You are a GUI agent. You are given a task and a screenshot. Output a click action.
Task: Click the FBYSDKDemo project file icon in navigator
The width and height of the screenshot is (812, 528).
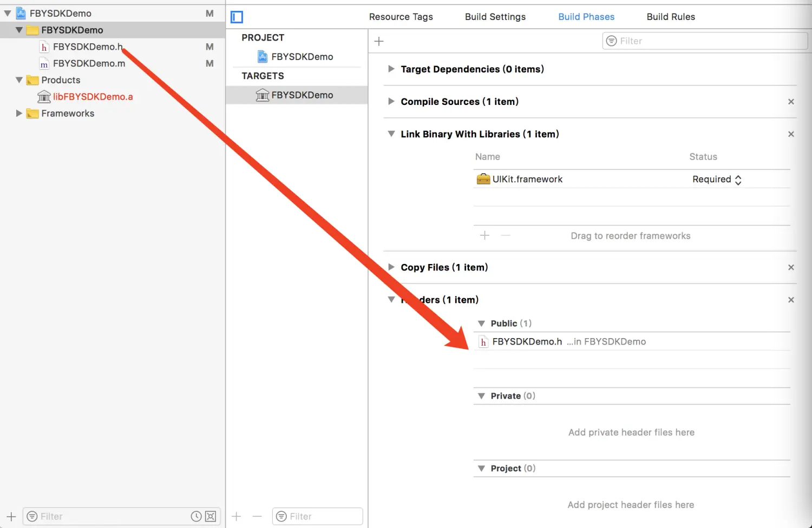pos(21,13)
